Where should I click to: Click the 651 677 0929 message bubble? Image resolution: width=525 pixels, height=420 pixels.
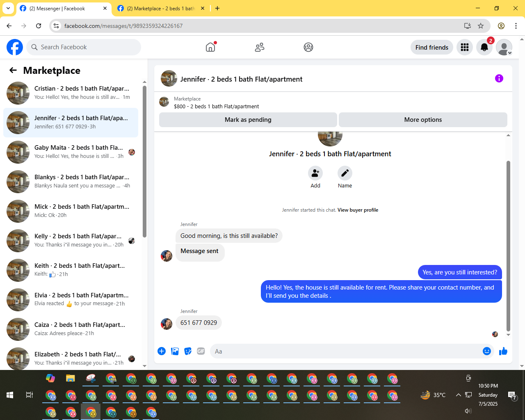tap(199, 322)
